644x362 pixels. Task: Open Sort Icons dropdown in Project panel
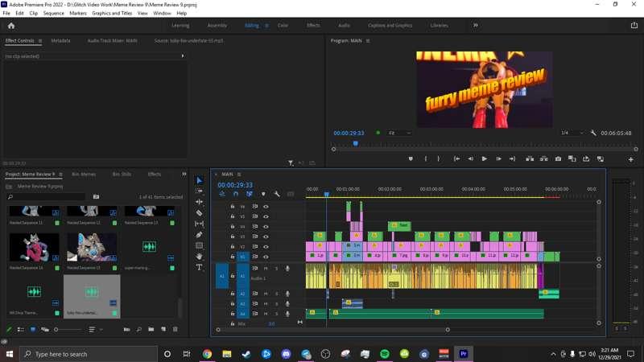click(94, 329)
